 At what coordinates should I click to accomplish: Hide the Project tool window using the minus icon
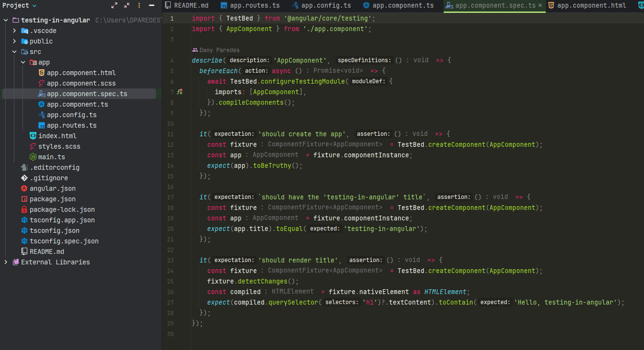coord(152,6)
